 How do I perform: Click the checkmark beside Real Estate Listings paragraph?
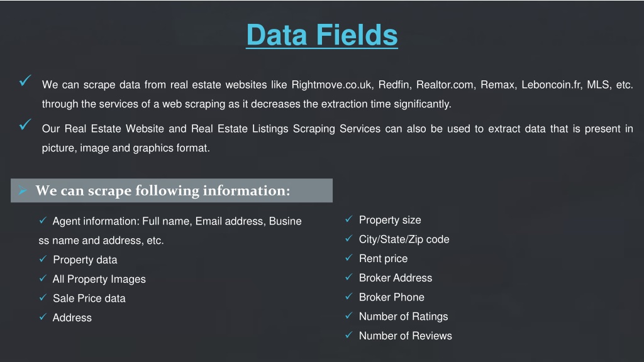(25, 124)
